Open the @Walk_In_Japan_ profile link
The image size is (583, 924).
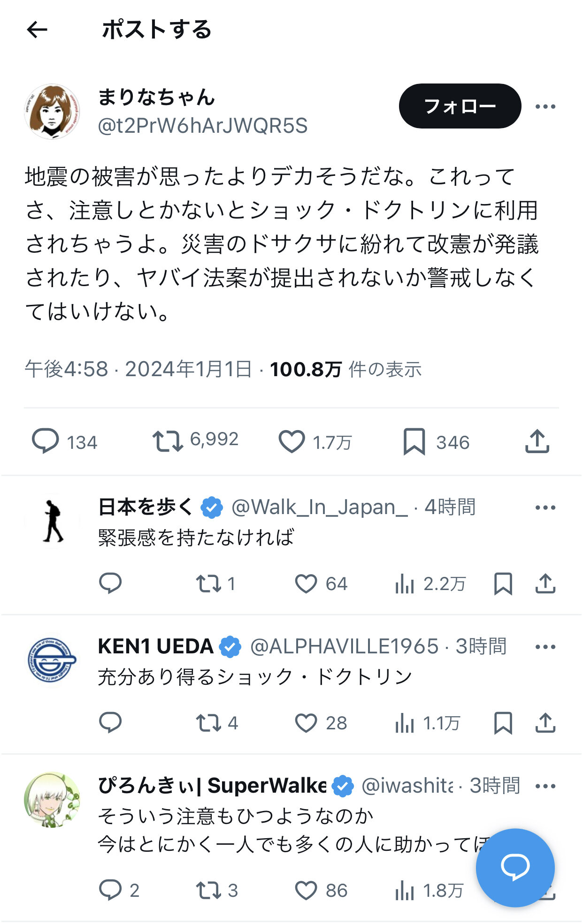tap(320, 507)
